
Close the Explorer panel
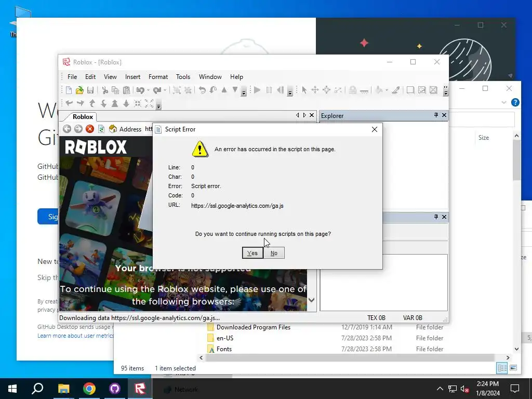pyautogui.click(x=444, y=115)
